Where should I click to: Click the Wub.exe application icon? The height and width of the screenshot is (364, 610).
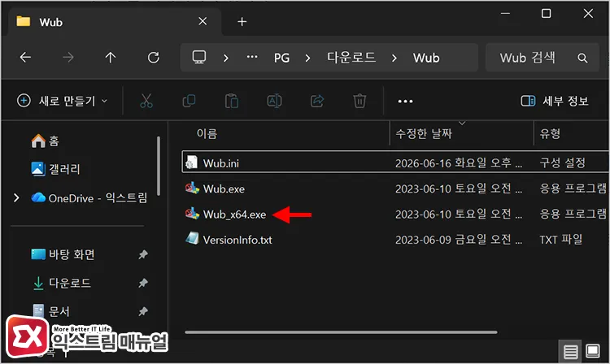tap(192, 188)
